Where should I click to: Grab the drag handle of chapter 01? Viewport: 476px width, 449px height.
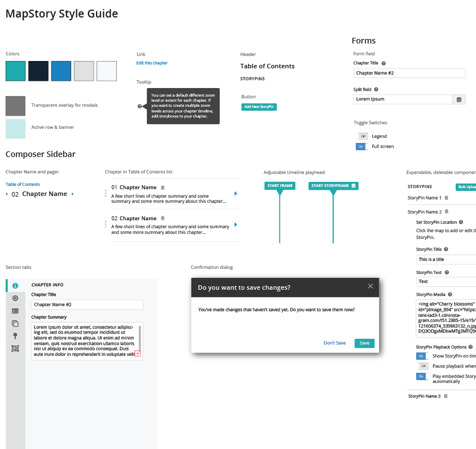106,193
